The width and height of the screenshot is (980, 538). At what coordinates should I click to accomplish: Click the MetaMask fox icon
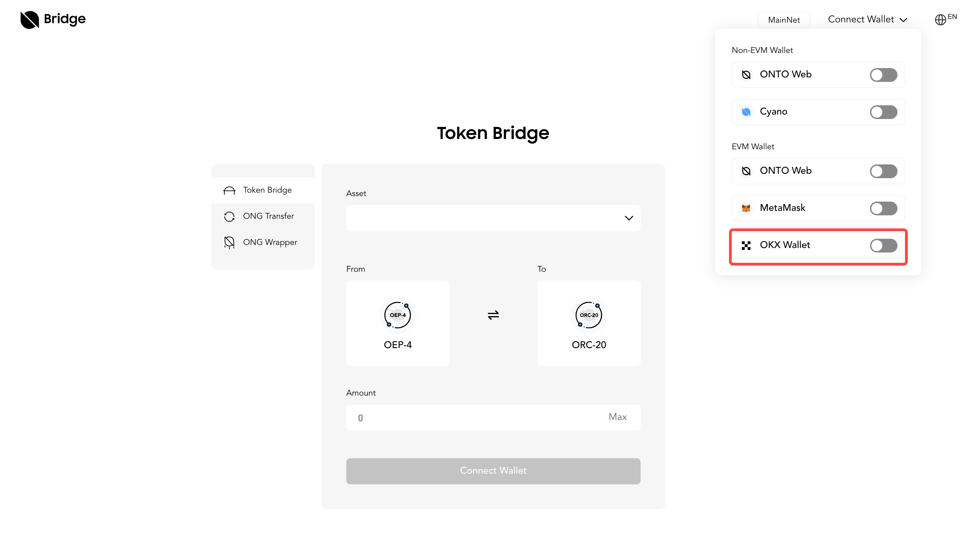(x=746, y=208)
